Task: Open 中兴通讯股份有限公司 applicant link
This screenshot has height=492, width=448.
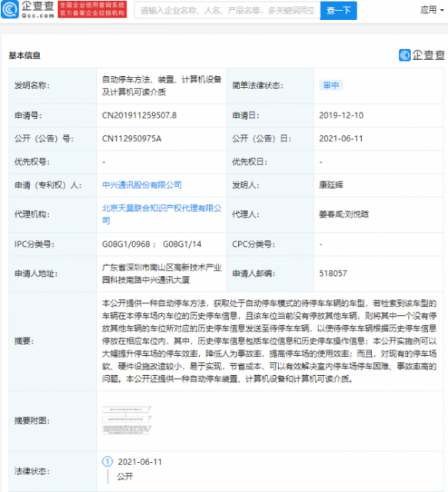Action: pos(142,185)
